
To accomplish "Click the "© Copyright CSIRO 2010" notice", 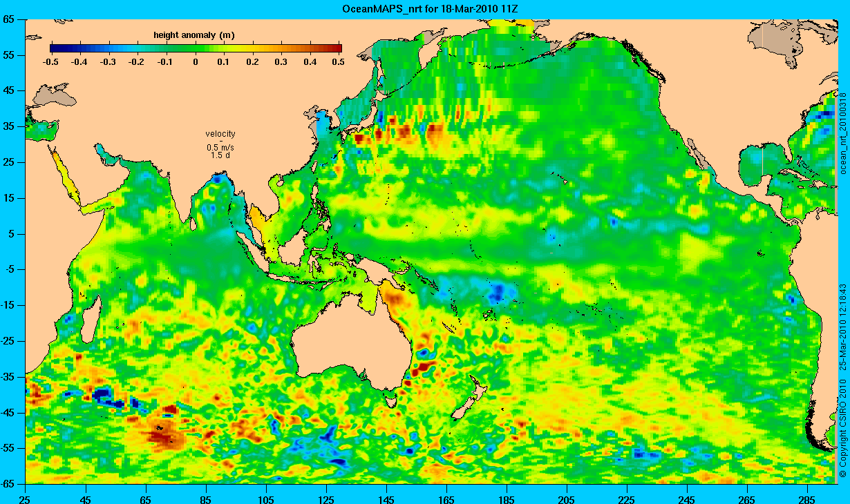I will pos(842,427).
